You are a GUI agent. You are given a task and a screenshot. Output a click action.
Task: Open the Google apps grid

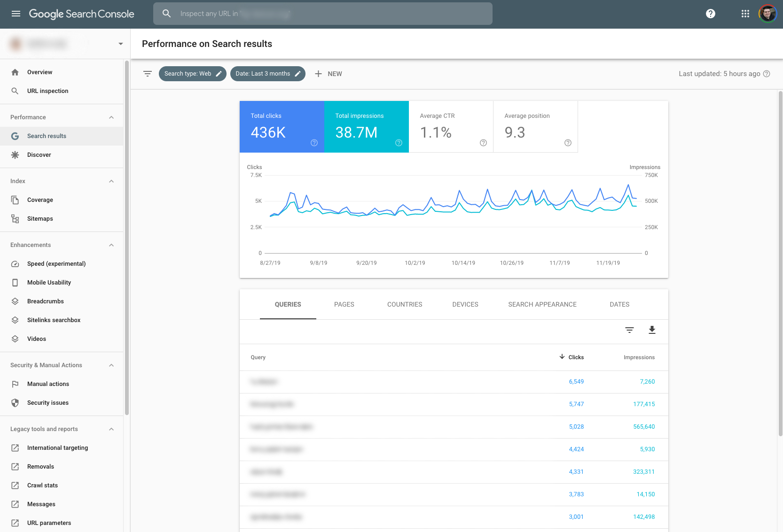tap(745, 14)
